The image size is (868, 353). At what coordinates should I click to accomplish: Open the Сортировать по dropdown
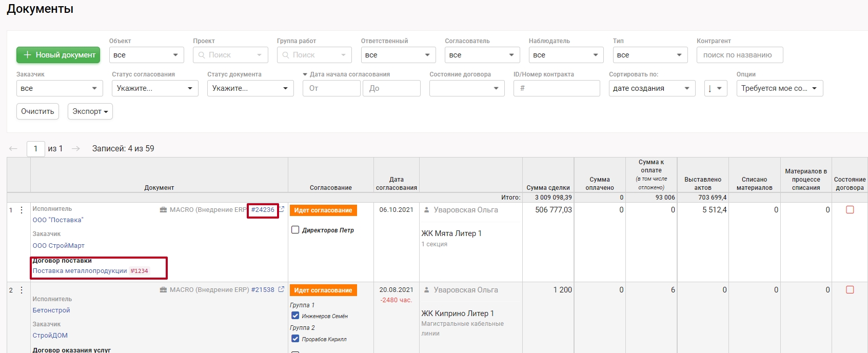click(652, 88)
